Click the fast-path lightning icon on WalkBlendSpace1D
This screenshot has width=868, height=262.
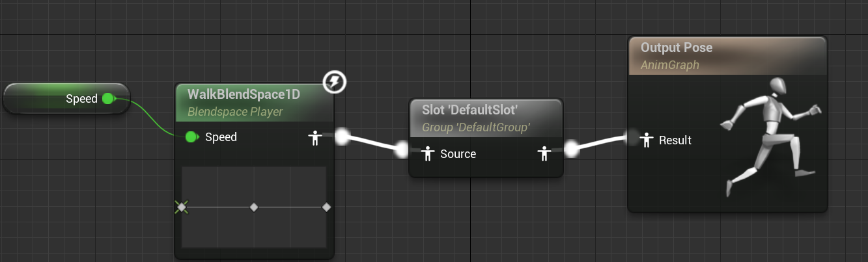point(335,82)
